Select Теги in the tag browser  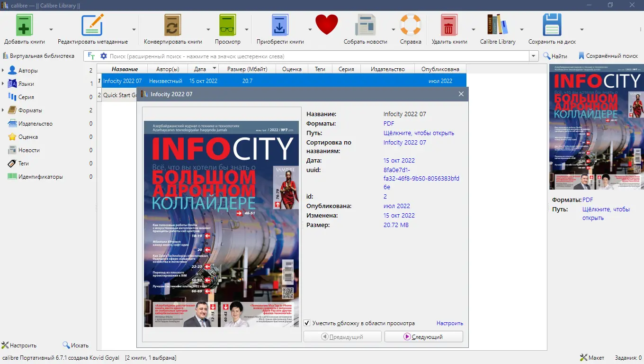[x=24, y=164]
